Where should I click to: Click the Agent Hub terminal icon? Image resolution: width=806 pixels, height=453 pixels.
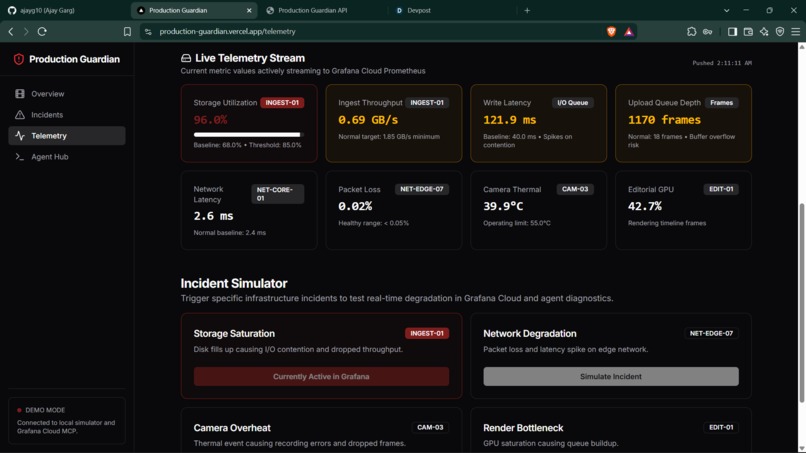20,157
